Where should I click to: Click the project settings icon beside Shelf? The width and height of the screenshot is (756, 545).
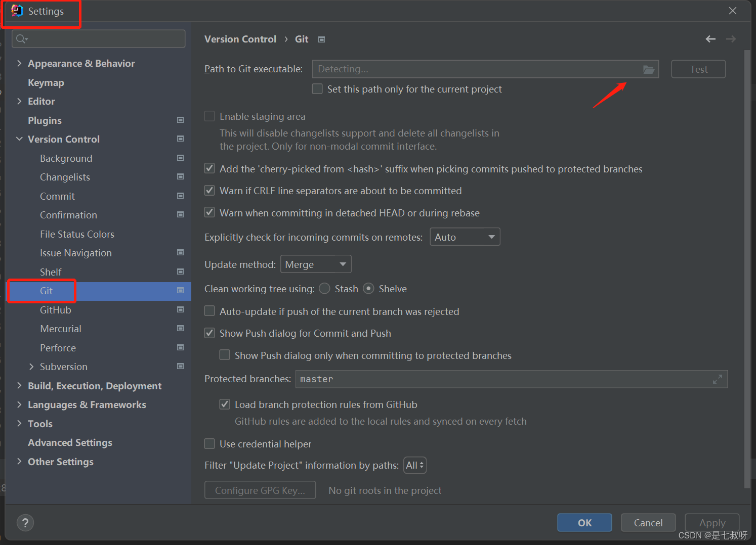(x=180, y=271)
